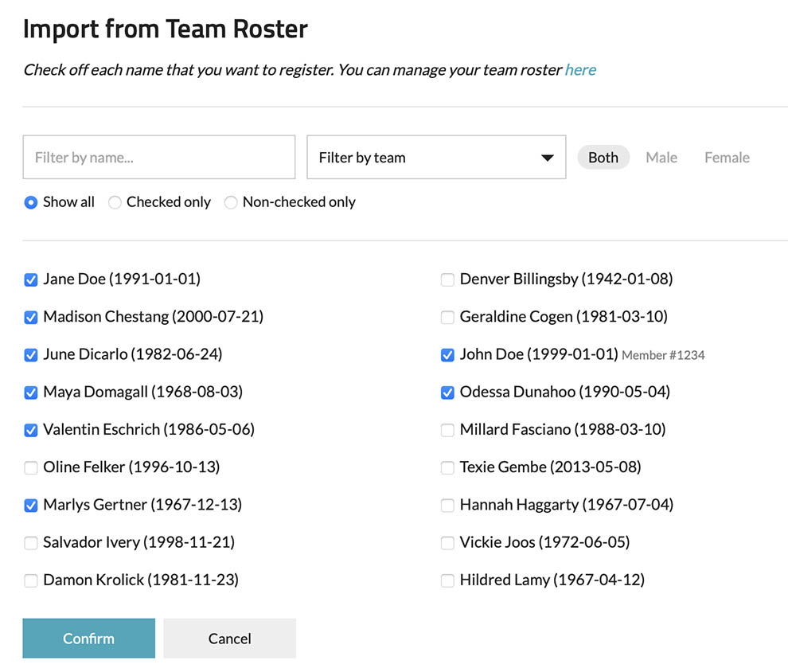Uncheck the Jane Doe checkbox
The height and width of the screenshot is (672, 788).
31,279
